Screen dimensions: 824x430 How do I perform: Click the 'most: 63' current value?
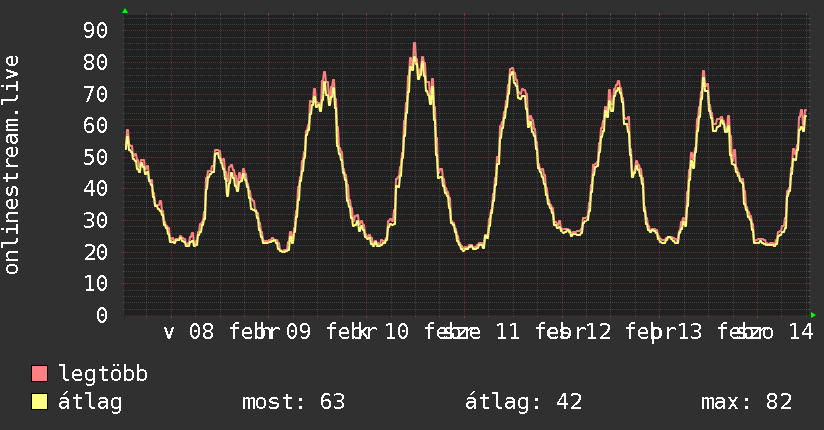coord(293,402)
